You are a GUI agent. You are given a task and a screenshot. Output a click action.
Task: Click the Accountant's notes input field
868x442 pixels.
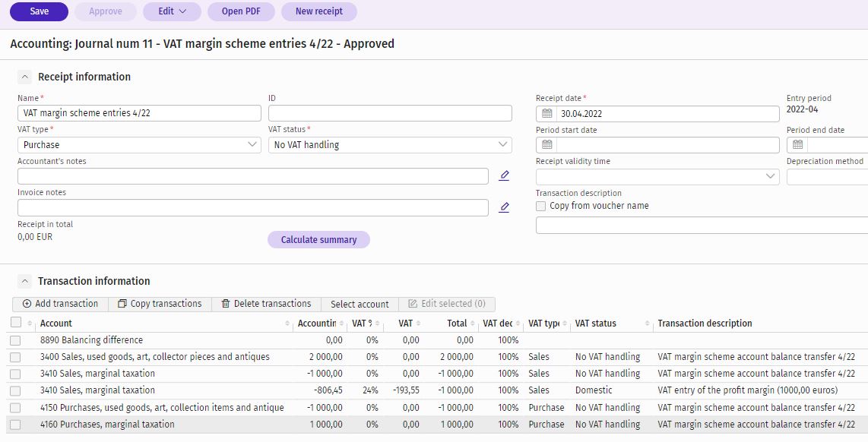coord(253,176)
